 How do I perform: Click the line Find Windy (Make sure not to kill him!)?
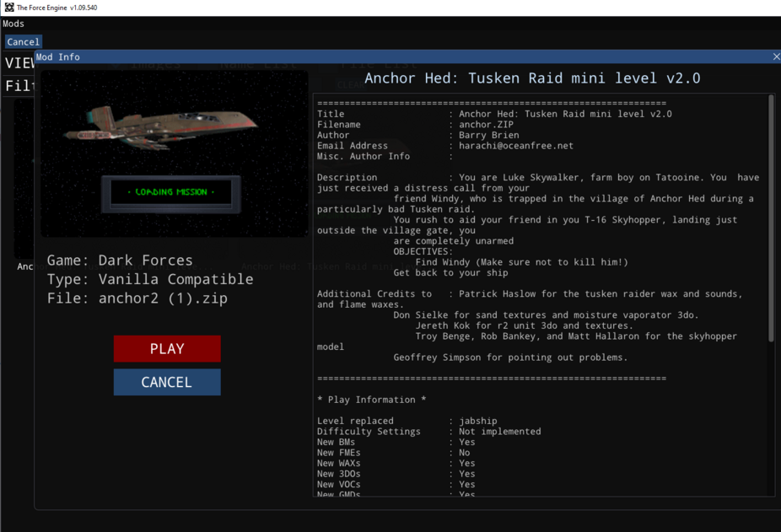(x=521, y=262)
